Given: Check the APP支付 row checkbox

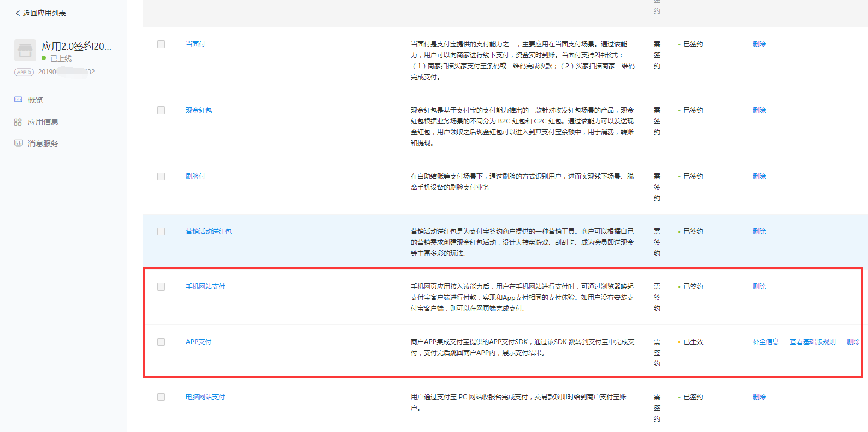Looking at the screenshot, I should (x=161, y=342).
